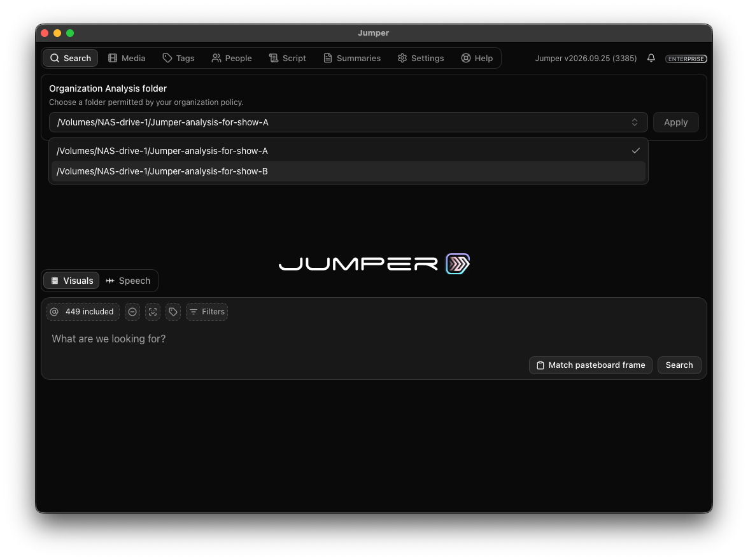The height and width of the screenshot is (560, 748).
Task: Switch to the Media tab
Action: (127, 58)
